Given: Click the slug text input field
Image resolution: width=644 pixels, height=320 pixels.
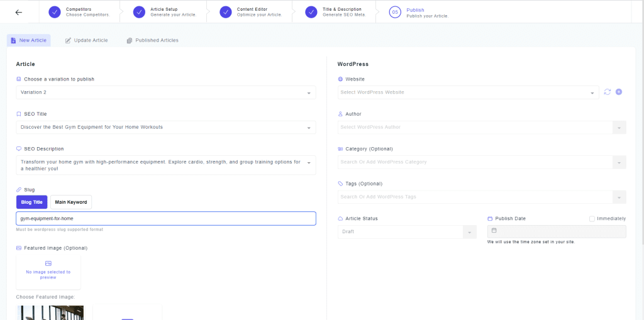Looking at the screenshot, I should 165,218.
